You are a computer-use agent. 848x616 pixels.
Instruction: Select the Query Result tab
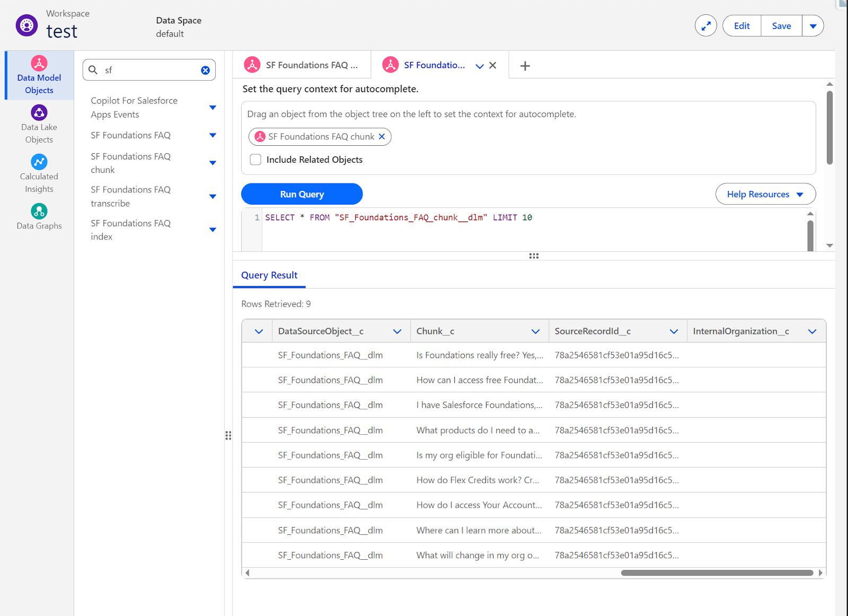(269, 275)
